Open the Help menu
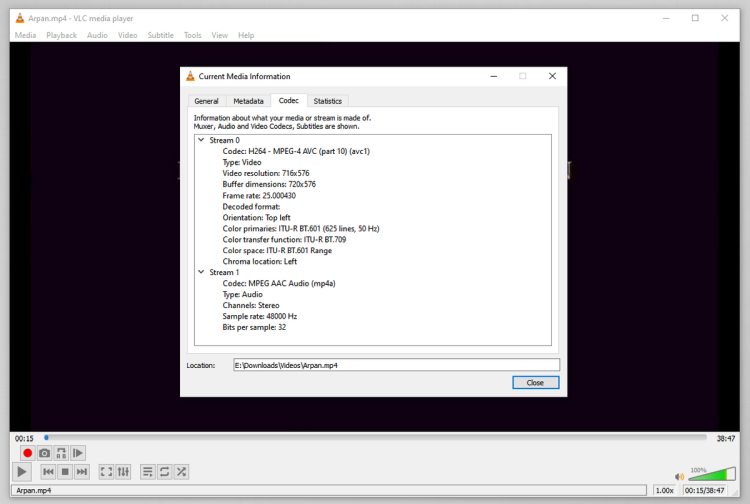 246,35
